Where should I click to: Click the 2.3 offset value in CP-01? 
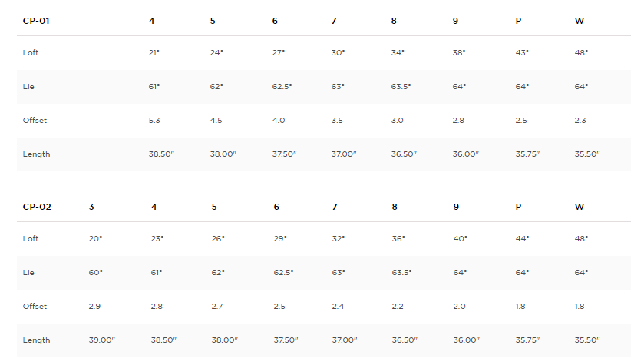[x=580, y=120]
